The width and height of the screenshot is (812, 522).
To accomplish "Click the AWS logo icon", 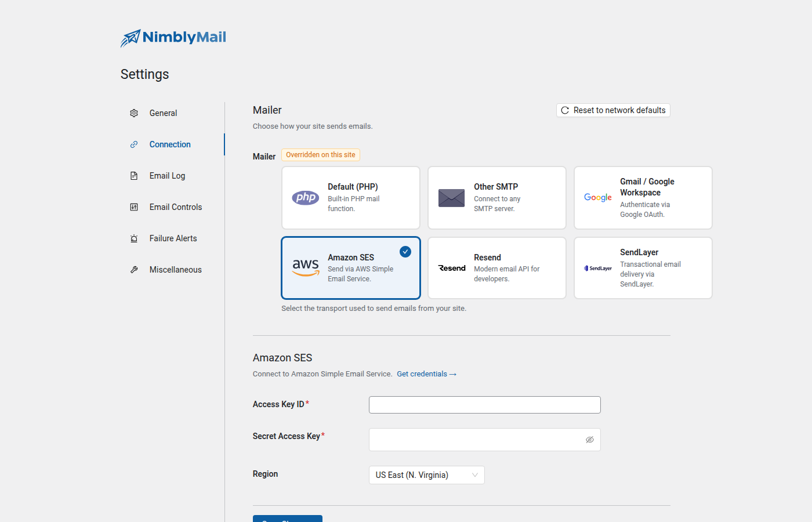I will [306, 268].
